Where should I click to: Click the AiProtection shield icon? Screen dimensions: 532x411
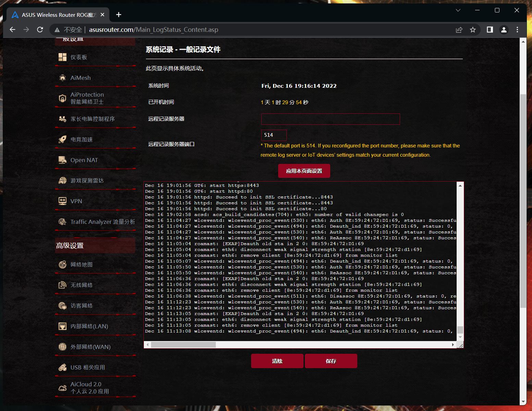pyautogui.click(x=62, y=98)
